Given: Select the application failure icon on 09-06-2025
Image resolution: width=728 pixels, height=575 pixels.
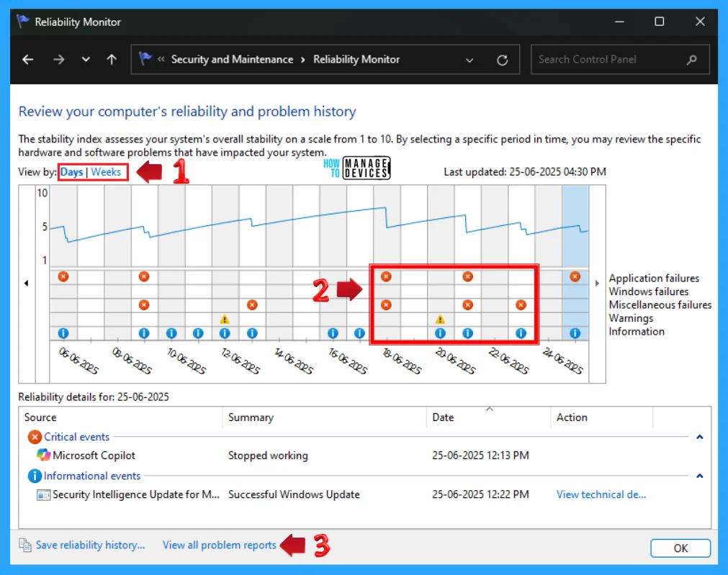Looking at the screenshot, I should pos(144,276).
